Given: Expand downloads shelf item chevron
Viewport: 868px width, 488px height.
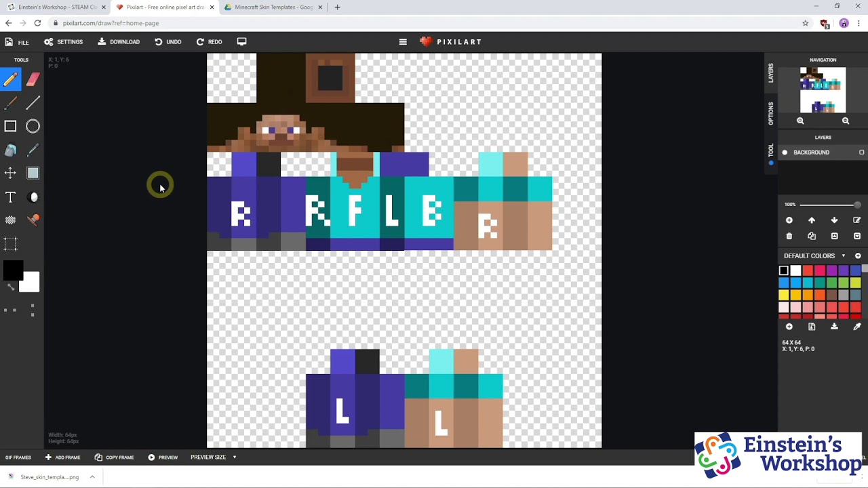Looking at the screenshot, I should (x=92, y=477).
